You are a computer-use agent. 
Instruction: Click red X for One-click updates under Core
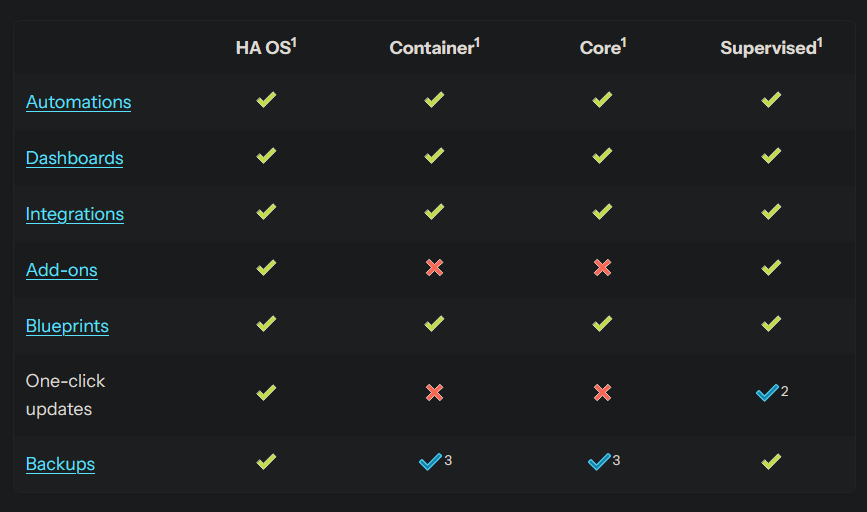602,393
